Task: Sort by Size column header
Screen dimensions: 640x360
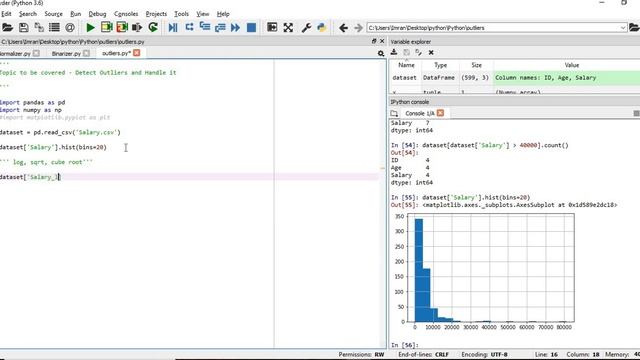Action: point(476,65)
